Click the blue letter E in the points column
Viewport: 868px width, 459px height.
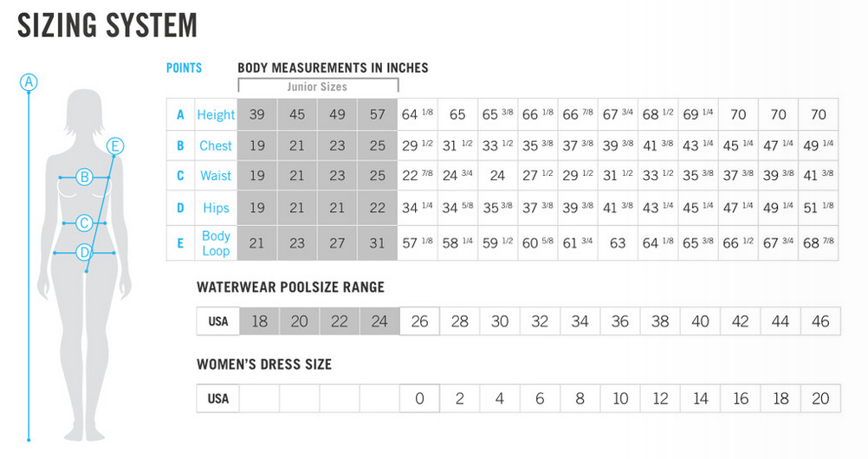click(181, 244)
